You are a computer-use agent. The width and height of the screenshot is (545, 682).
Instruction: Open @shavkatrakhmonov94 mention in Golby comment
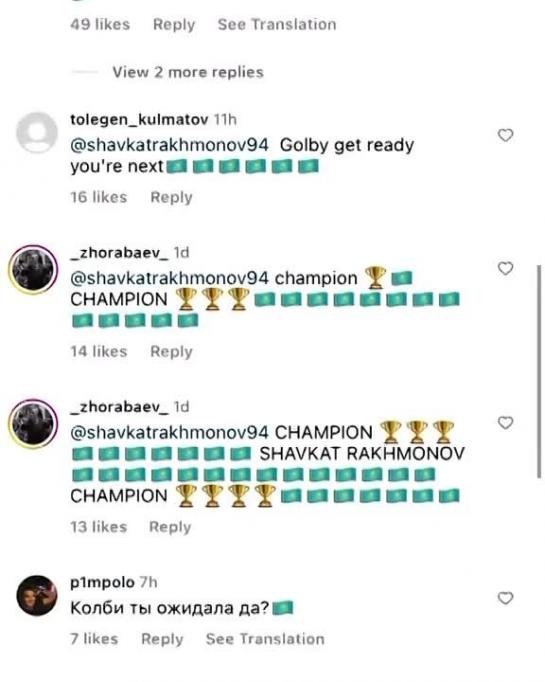click(169, 145)
